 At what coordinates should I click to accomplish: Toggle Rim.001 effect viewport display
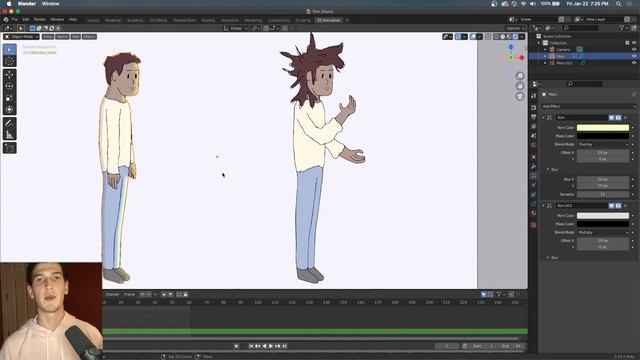[611, 206]
